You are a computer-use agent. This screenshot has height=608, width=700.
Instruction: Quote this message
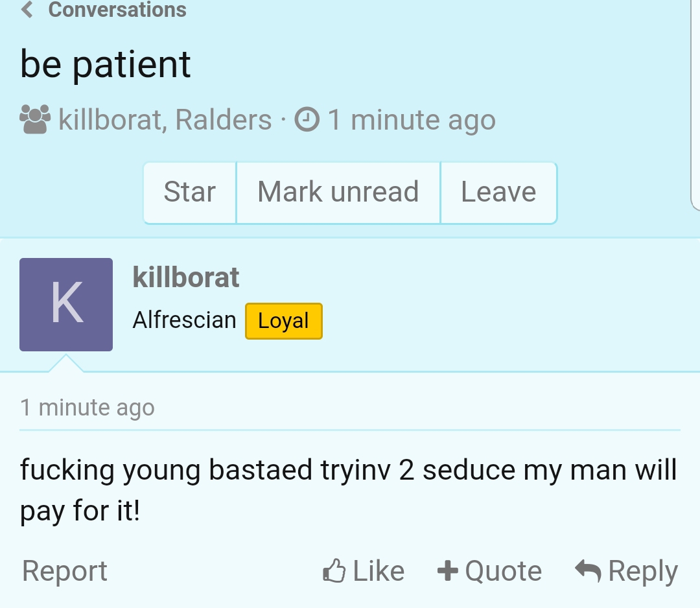click(503, 571)
